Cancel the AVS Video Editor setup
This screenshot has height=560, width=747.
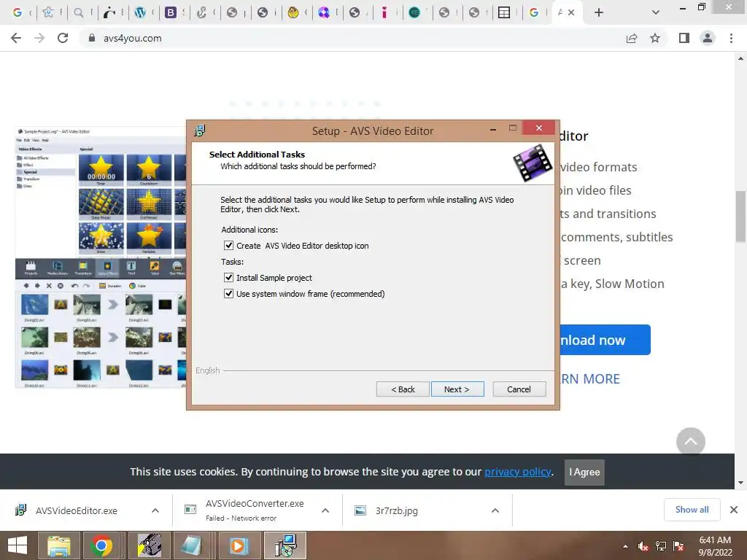point(519,389)
